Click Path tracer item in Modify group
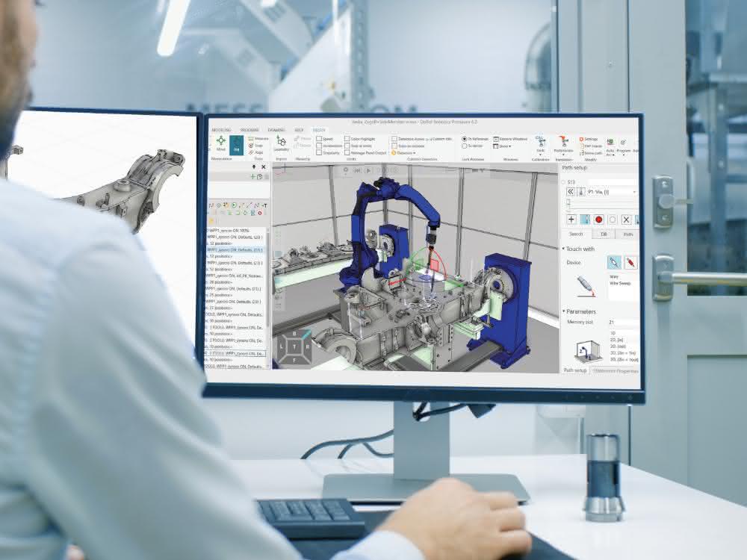This screenshot has width=747, height=560. (x=591, y=146)
